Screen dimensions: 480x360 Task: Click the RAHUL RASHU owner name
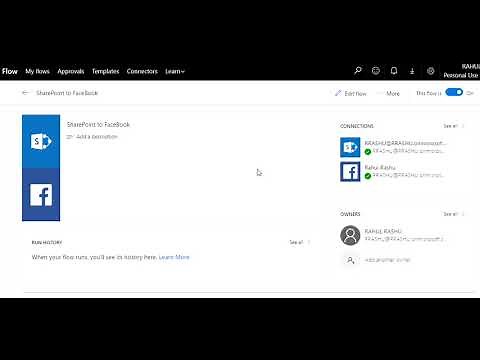(x=383, y=231)
